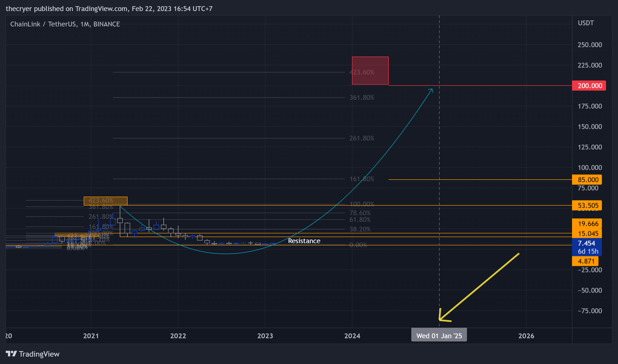The height and width of the screenshot is (364, 618).
Task: Click the orange 4.871 price label
Action: coord(585,261)
